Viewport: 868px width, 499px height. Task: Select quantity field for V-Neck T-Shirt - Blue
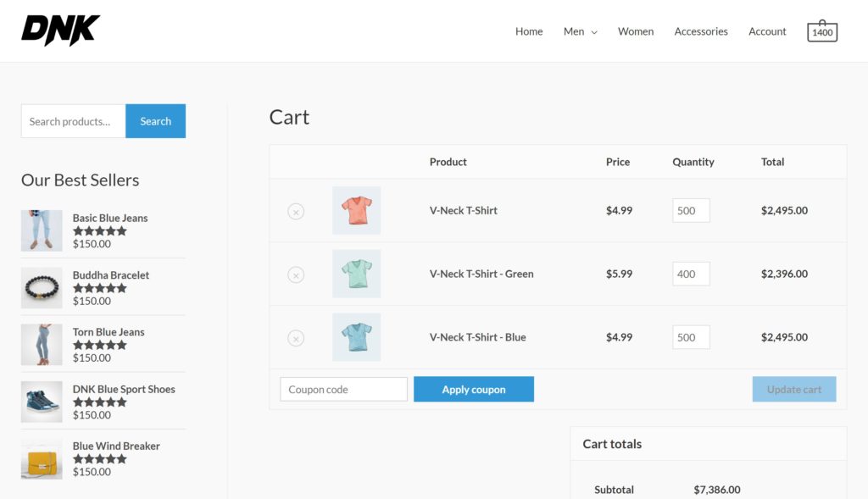click(691, 337)
